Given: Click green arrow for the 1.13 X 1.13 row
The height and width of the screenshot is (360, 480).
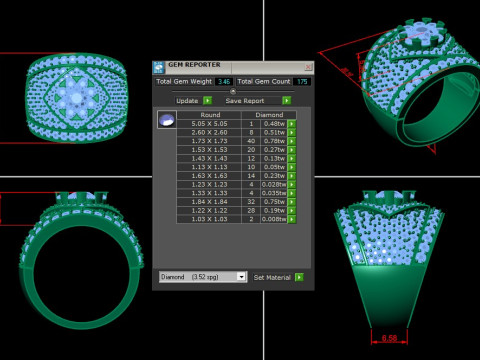Looking at the screenshot, I should pos(292,167).
